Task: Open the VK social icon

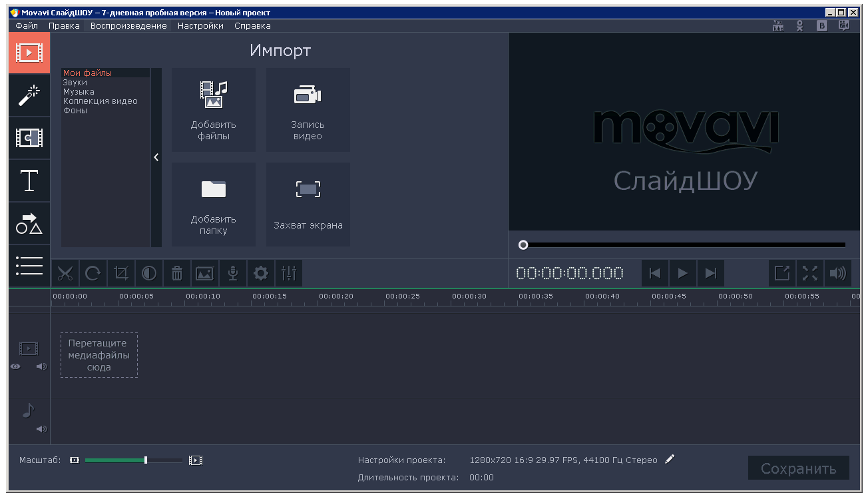Action: (x=822, y=26)
